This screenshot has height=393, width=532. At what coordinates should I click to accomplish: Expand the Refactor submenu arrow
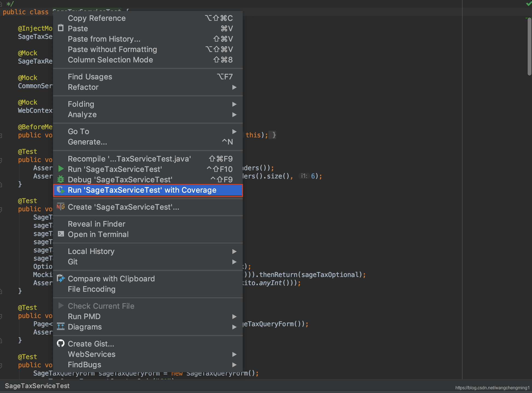coord(234,87)
